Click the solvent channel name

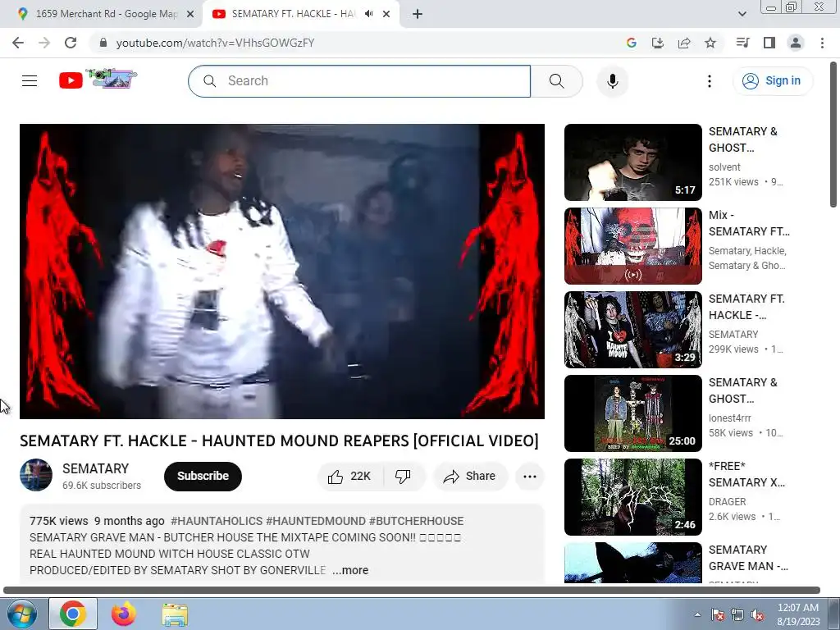[724, 167]
